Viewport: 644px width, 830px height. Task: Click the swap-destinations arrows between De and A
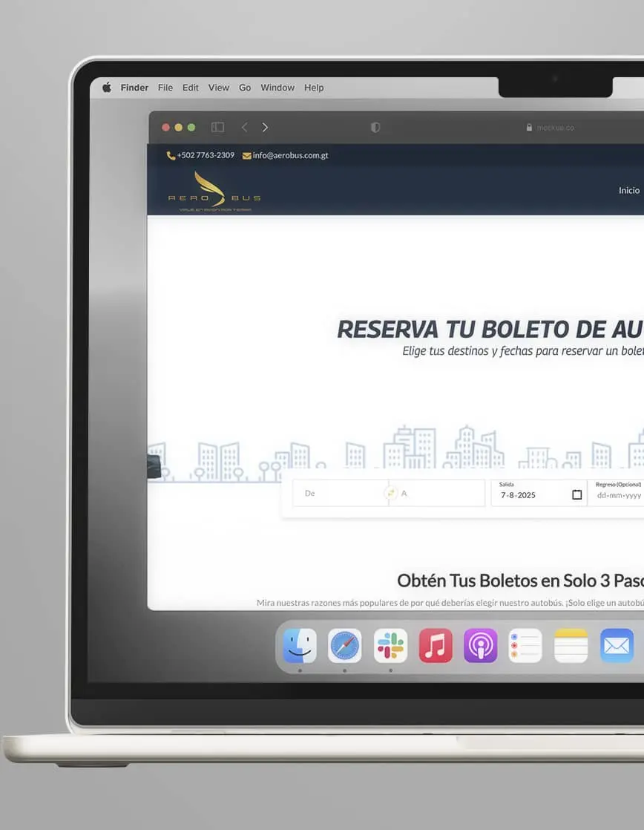coord(392,492)
